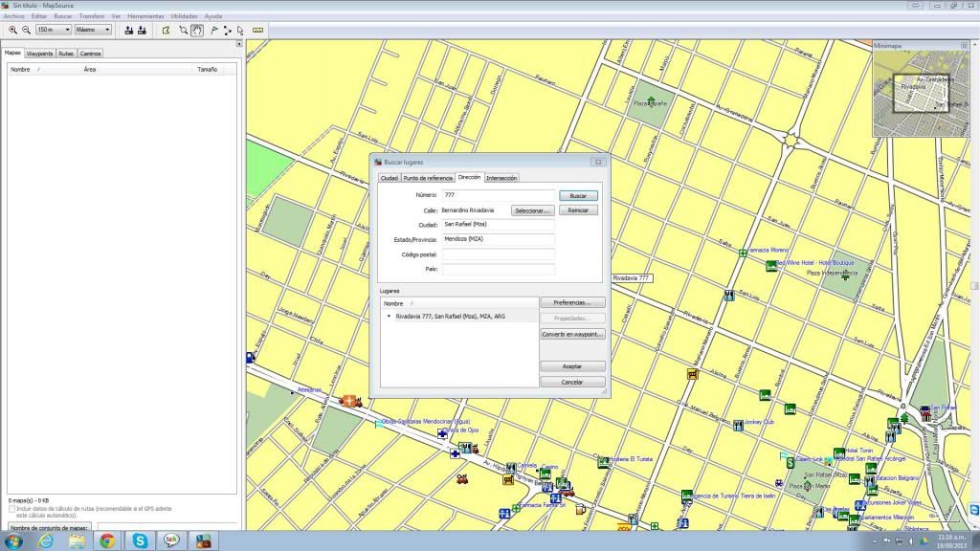Click the Seleccionar... street button
The image size is (980, 551).
pyautogui.click(x=532, y=210)
